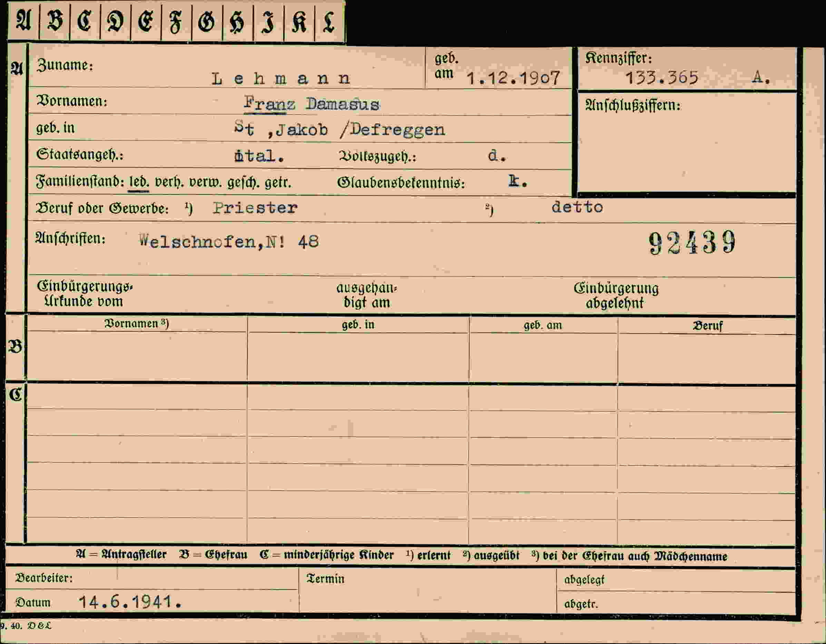Click the section letter B at left margin
Image resolution: width=826 pixels, height=644 pixels.
pyautogui.click(x=15, y=347)
